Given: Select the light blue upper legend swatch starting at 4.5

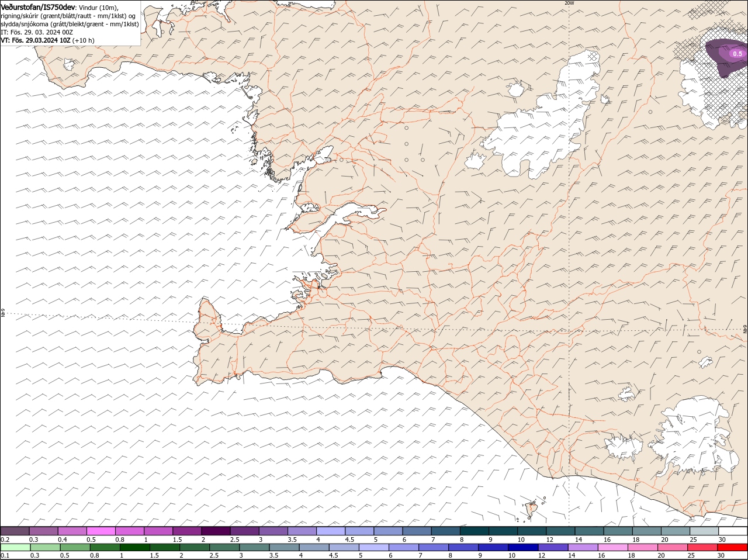Looking at the screenshot, I should 359,531.
